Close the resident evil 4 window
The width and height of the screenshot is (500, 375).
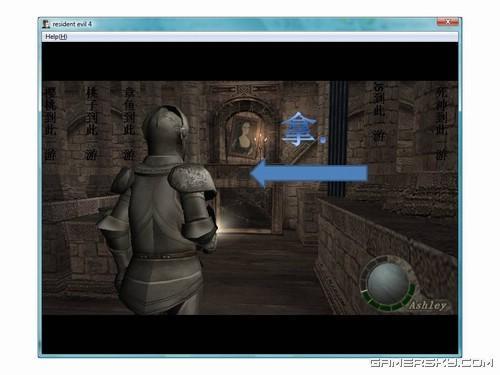point(447,22)
